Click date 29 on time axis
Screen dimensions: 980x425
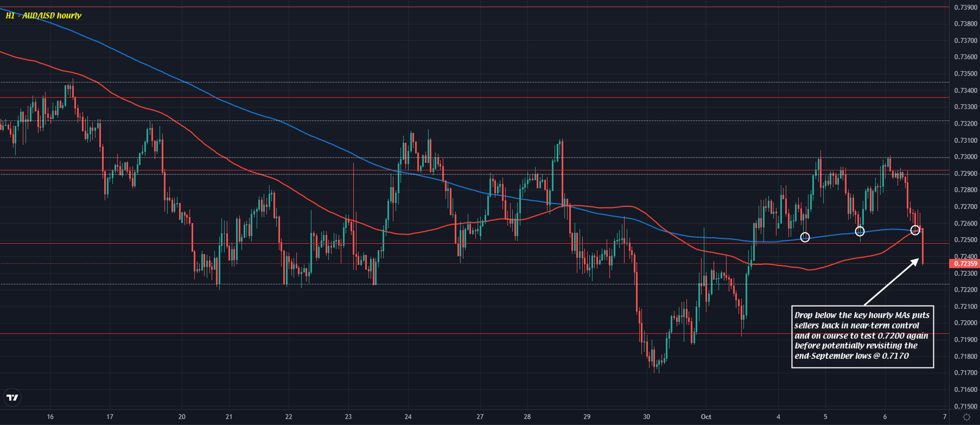(x=587, y=417)
